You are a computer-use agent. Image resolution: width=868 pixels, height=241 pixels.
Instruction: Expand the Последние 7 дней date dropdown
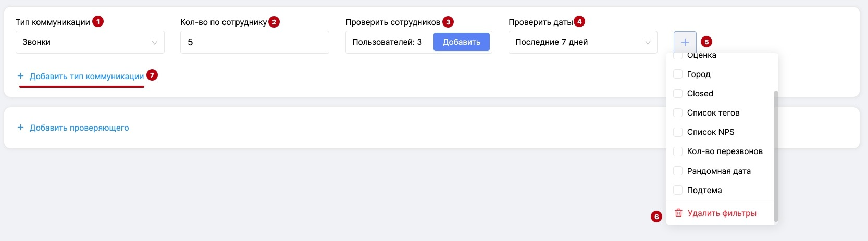click(582, 42)
